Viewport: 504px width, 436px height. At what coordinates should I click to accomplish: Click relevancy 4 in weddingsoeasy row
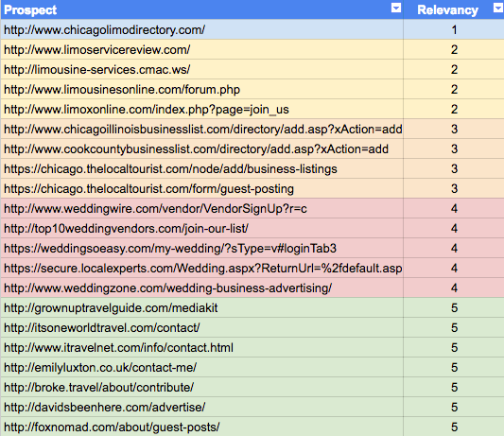click(x=454, y=248)
